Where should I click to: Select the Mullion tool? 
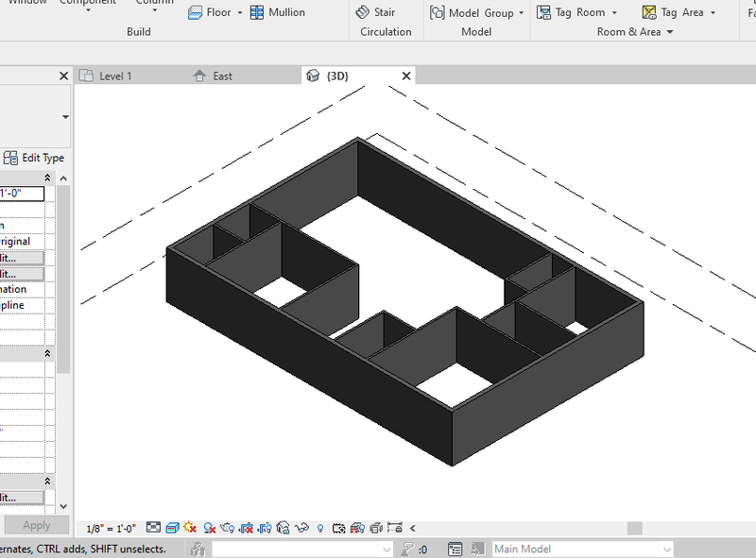pyautogui.click(x=278, y=12)
